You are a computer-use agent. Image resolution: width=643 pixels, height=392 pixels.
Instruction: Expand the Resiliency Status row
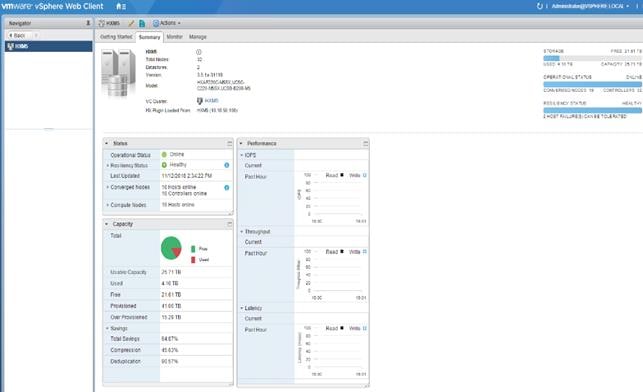click(107, 165)
